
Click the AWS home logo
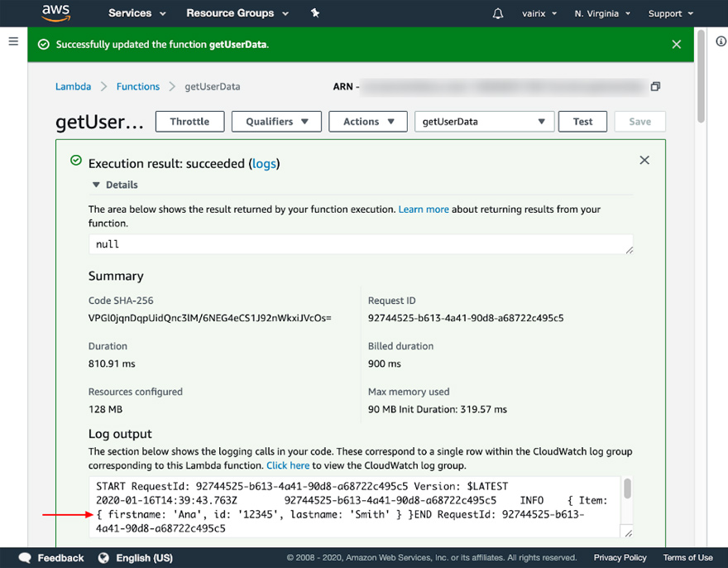(55, 12)
